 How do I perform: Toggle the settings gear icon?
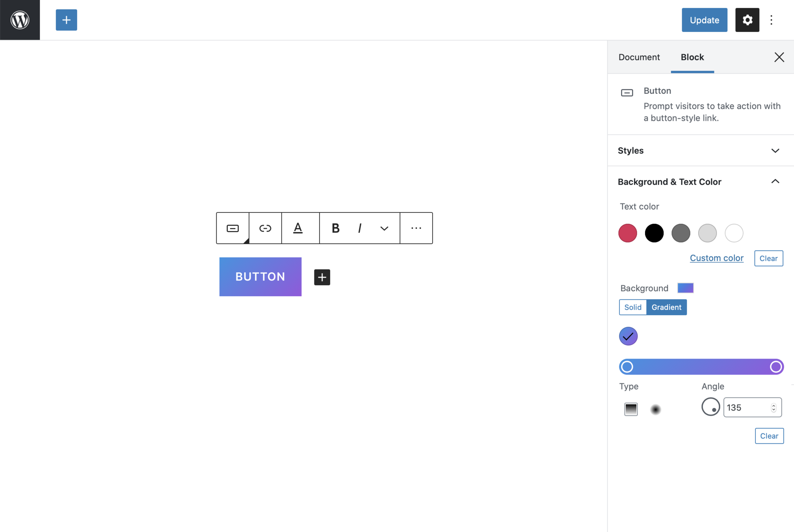[747, 20]
